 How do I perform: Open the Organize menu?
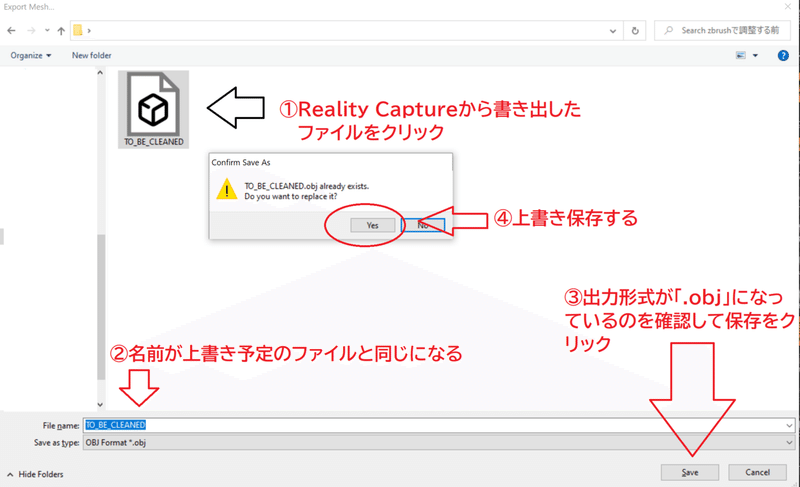[x=31, y=56]
